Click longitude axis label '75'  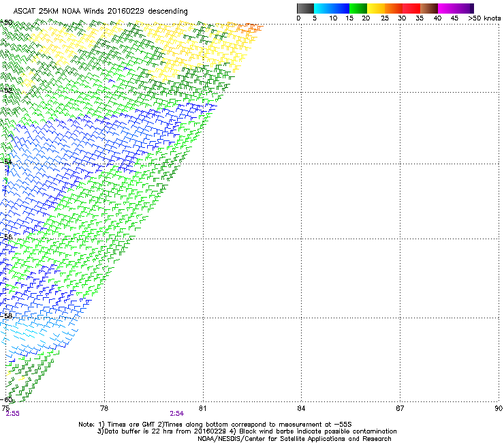5,408
